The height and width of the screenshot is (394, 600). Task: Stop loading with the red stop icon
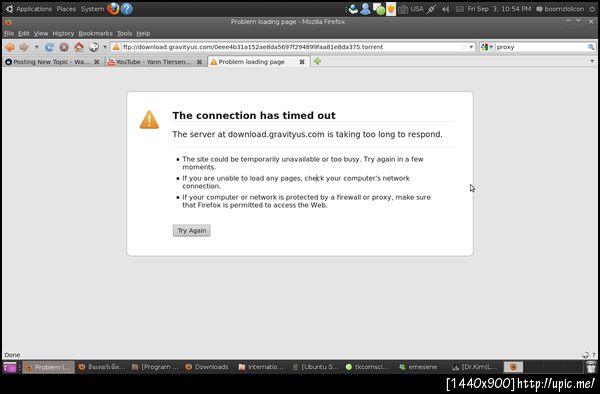tap(64, 47)
